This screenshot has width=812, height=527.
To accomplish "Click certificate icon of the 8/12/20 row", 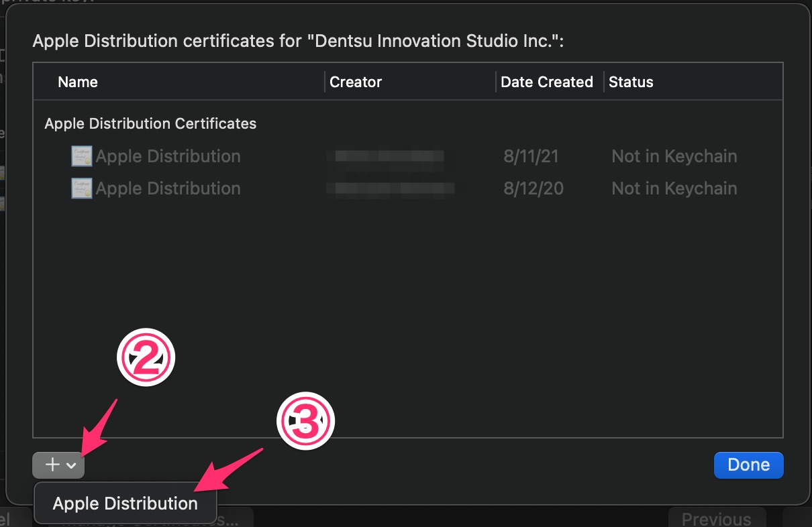I will [82, 188].
